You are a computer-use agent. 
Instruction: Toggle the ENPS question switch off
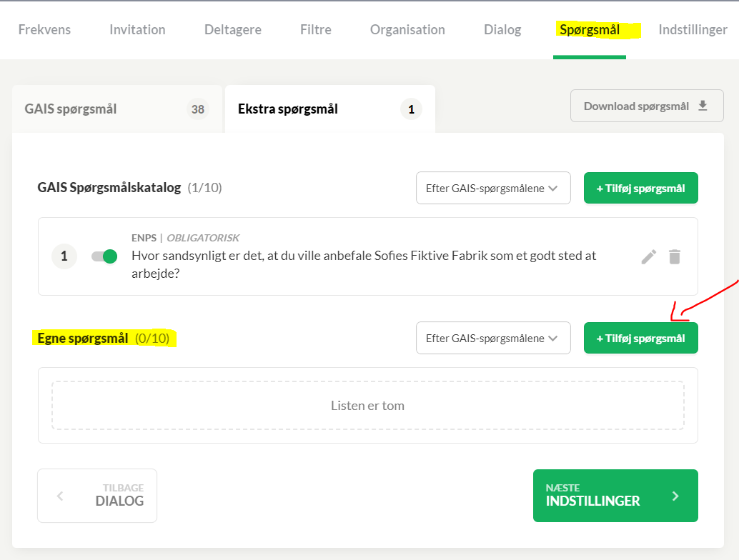[104, 256]
